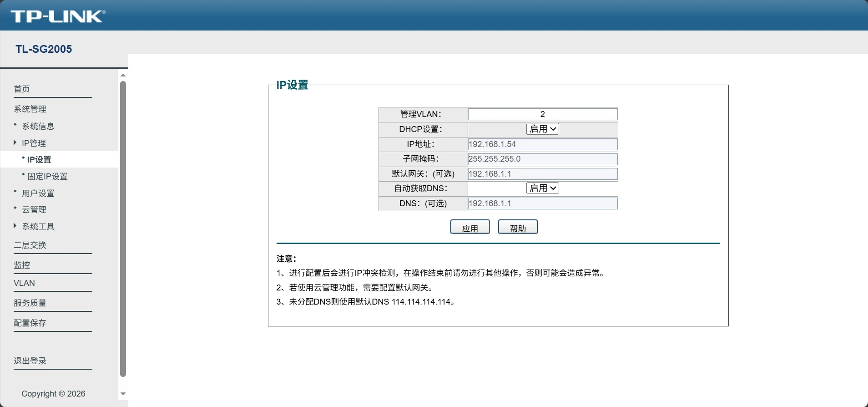The height and width of the screenshot is (407, 868).
Task: Click 退出登录 to log out
Action: click(x=30, y=361)
